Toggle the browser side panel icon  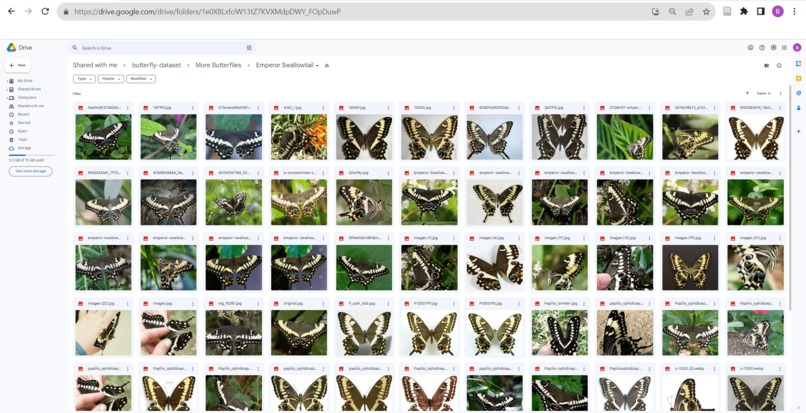click(761, 11)
